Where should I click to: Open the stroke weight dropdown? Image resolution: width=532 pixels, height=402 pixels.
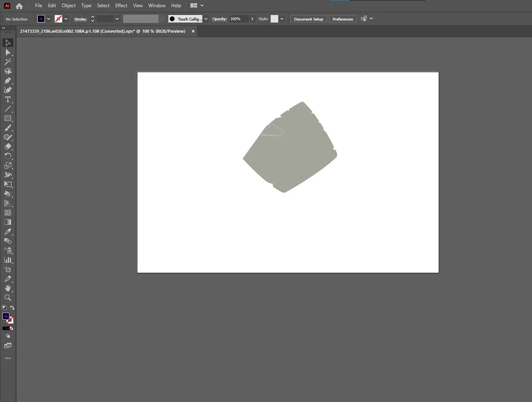click(117, 19)
